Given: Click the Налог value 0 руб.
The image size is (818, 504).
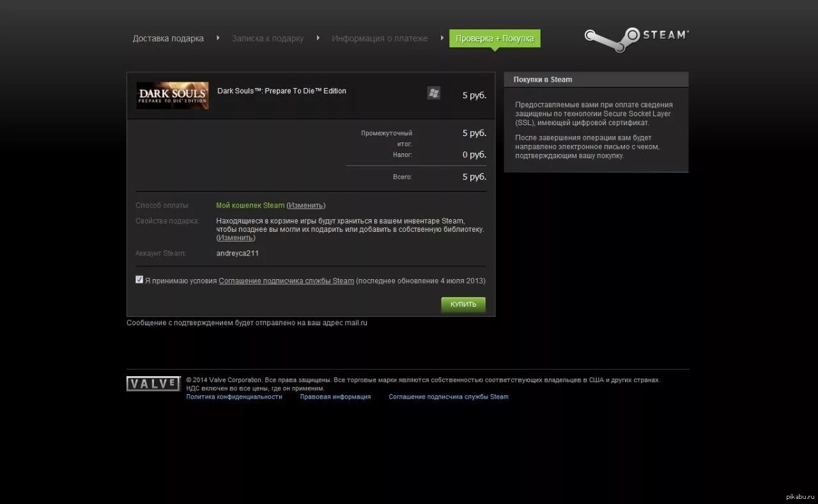Looking at the screenshot, I should coord(474,154).
